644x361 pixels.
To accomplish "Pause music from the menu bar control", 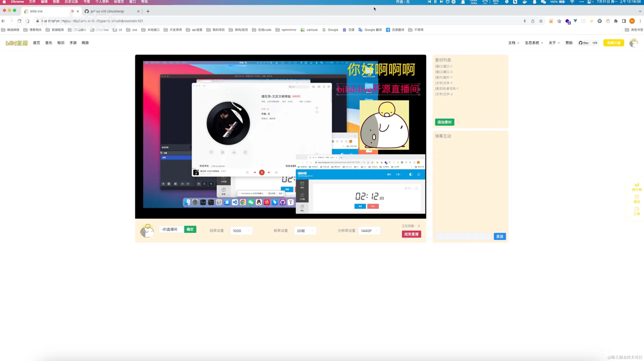I will click(x=435, y=2).
